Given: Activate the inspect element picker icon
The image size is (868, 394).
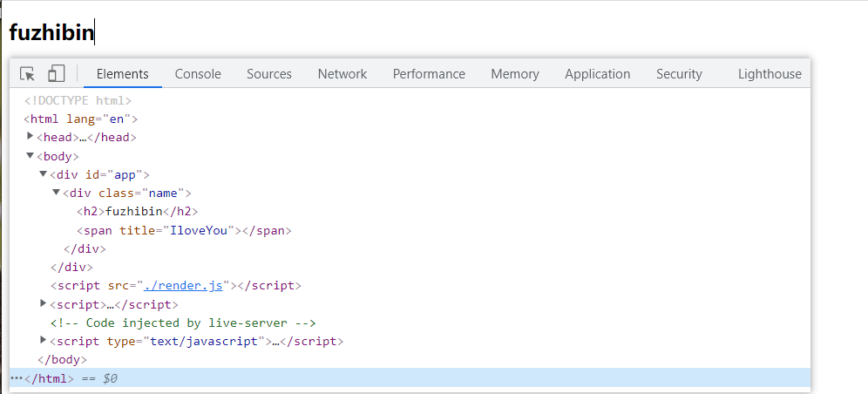Looking at the screenshot, I should (x=27, y=73).
